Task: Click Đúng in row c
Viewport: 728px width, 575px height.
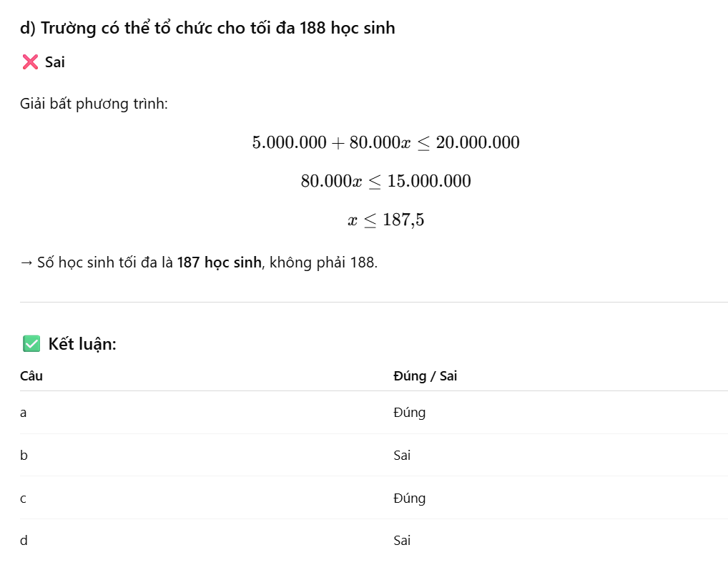Action: pyautogui.click(x=409, y=498)
